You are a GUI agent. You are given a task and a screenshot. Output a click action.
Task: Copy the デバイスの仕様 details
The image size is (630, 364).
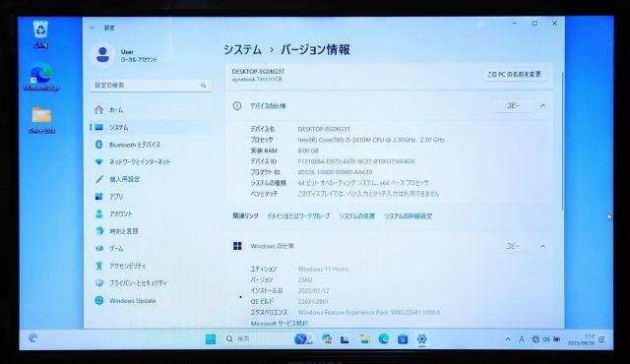(x=513, y=105)
